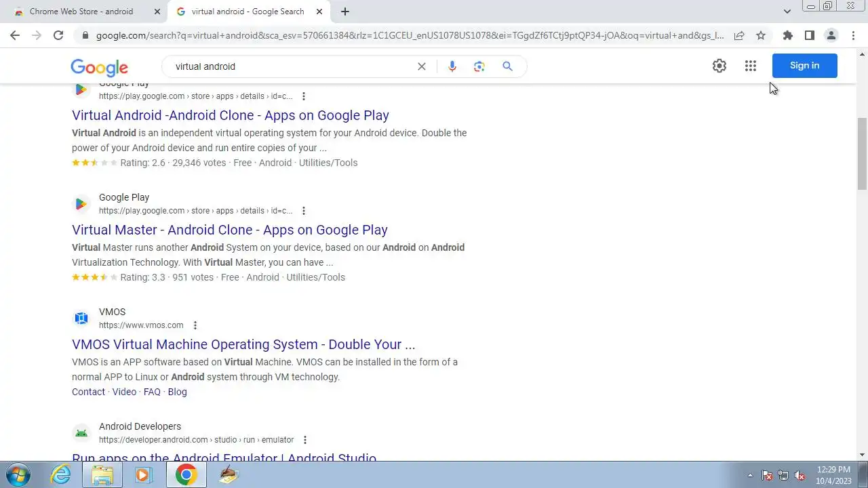Submit search with magnifier icon
This screenshot has width=868, height=488.
coord(507,66)
